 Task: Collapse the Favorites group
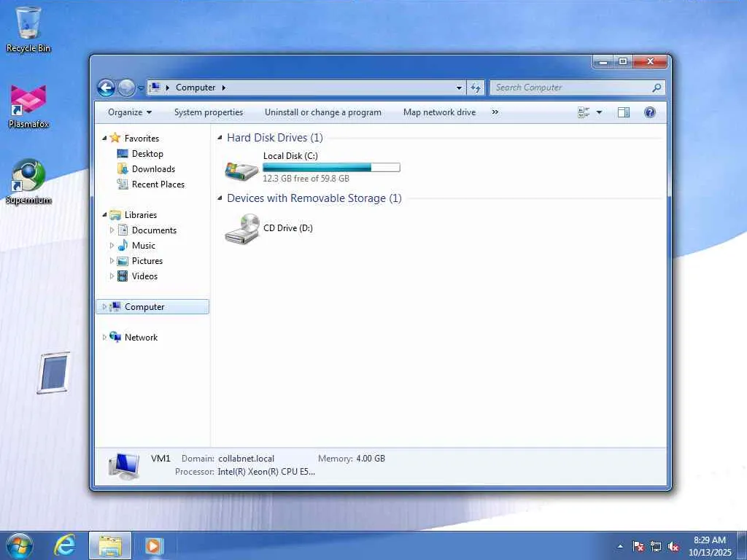click(104, 138)
